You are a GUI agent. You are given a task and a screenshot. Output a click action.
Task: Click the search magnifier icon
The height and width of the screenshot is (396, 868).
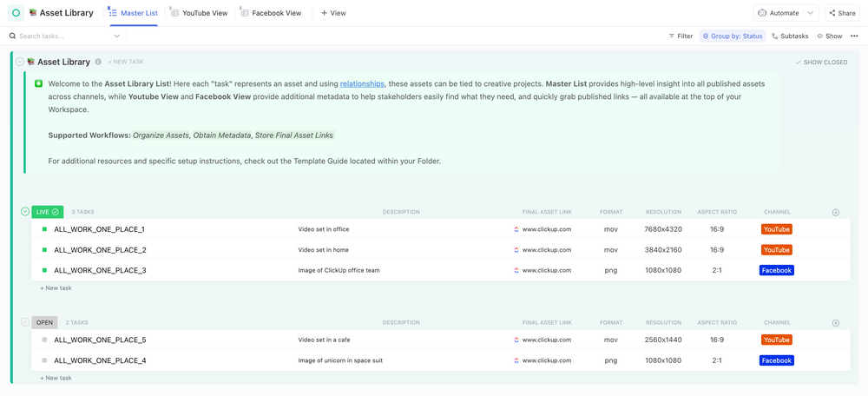click(12, 36)
